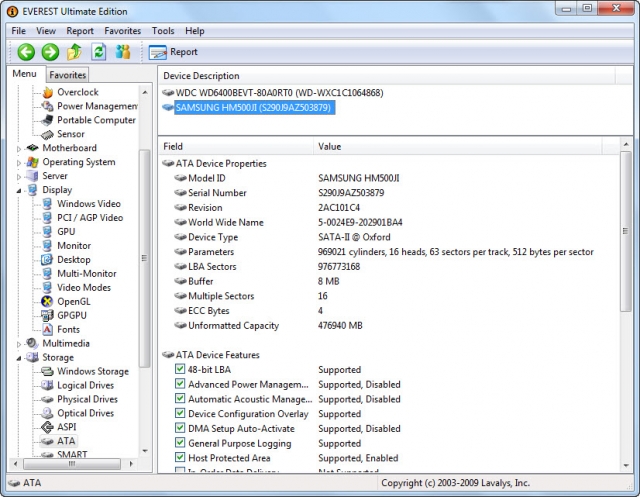Switch to the Menu tab
This screenshot has height=497, width=640.
pos(24,74)
